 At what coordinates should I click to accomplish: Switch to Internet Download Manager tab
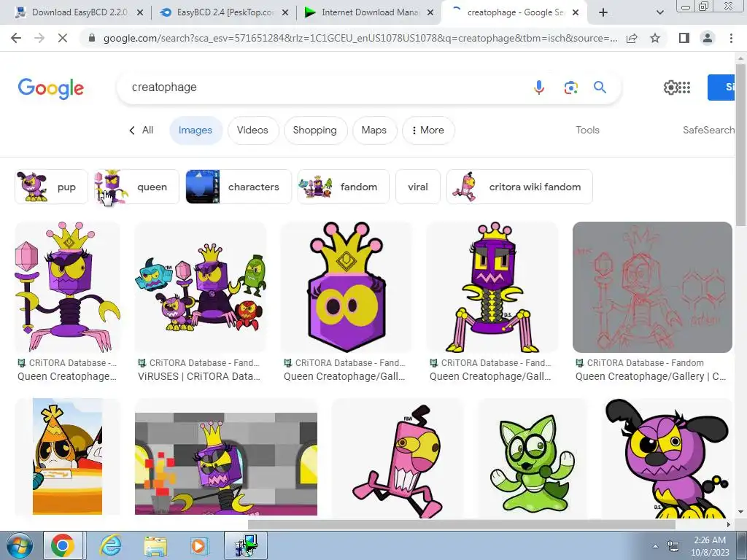pyautogui.click(x=369, y=12)
